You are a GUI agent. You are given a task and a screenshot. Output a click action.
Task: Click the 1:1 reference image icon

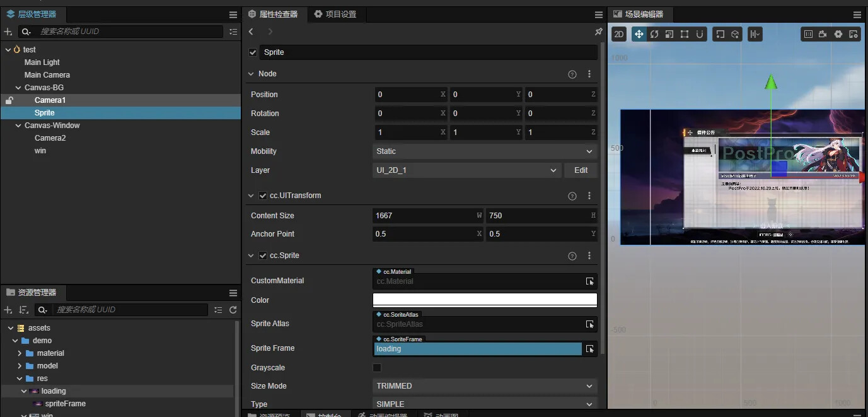coord(808,34)
